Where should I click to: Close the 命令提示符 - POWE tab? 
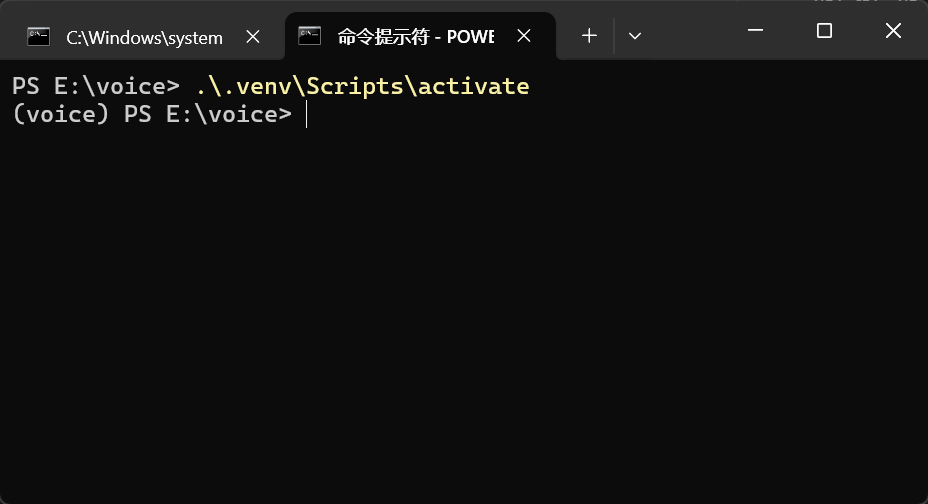524,36
